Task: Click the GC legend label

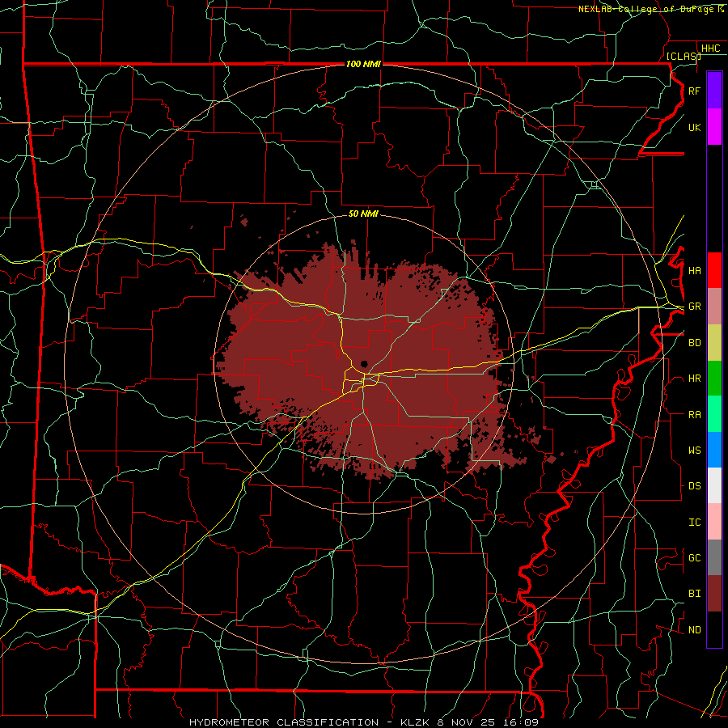Action: point(694,557)
